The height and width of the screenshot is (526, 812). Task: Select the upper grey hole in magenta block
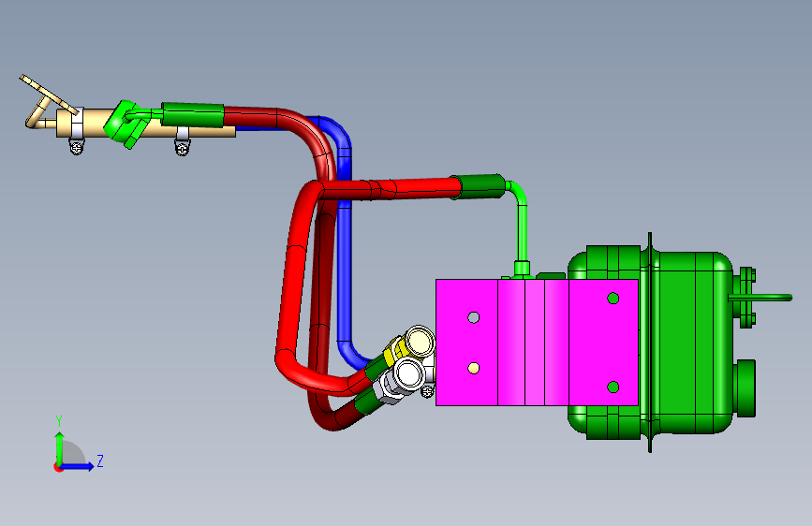(473, 317)
